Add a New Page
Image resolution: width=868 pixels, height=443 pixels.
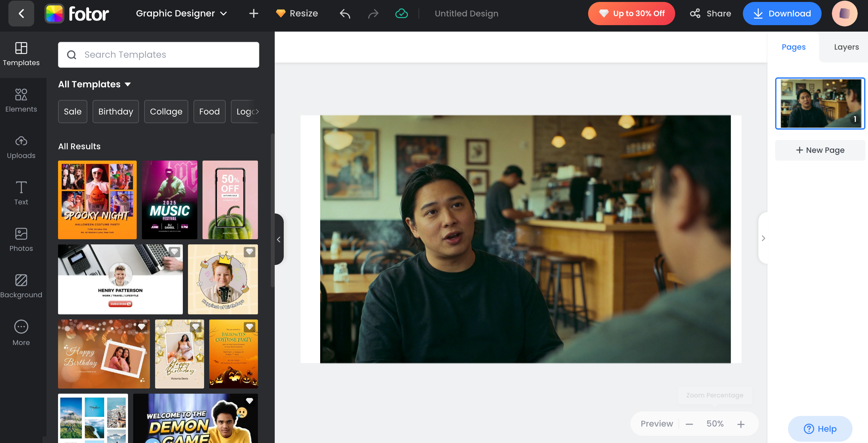(x=820, y=150)
